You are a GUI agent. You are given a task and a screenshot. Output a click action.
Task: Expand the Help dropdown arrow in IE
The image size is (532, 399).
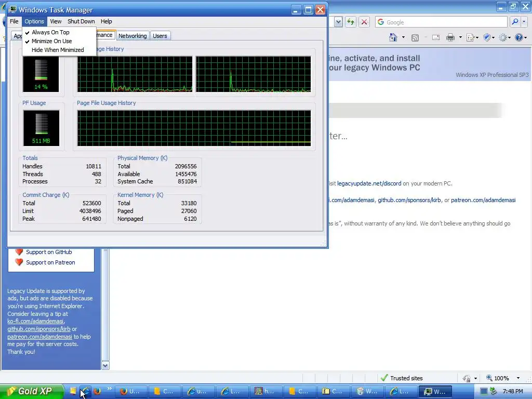(x=526, y=37)
